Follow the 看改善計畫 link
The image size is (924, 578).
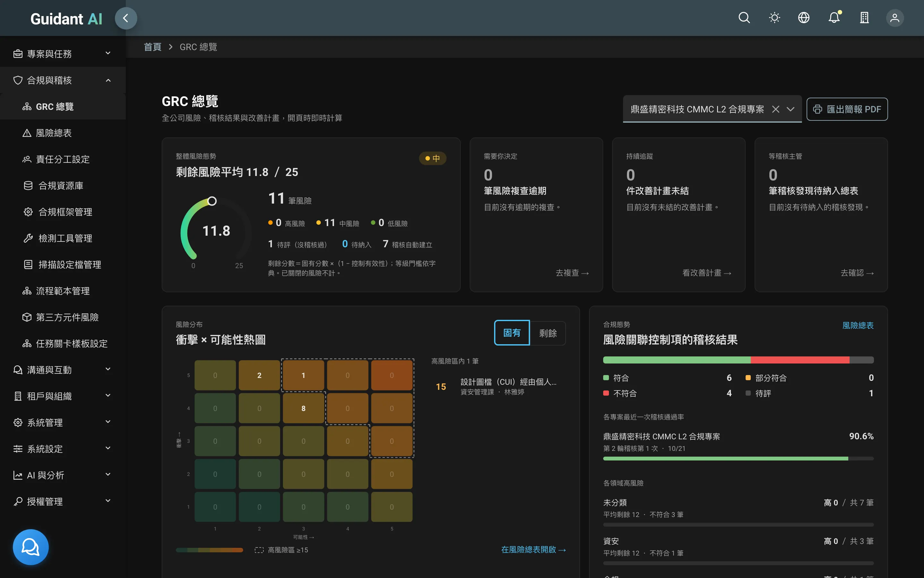[707, 273]
